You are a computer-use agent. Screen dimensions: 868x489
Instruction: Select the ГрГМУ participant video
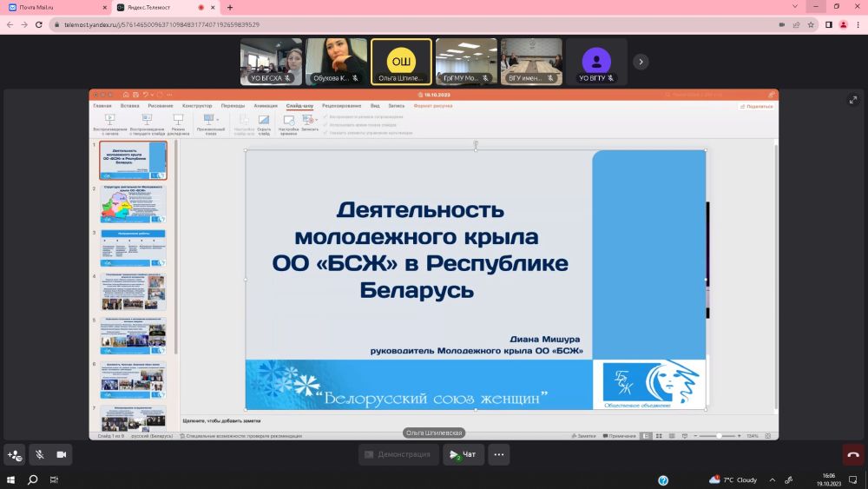point(467,62)
